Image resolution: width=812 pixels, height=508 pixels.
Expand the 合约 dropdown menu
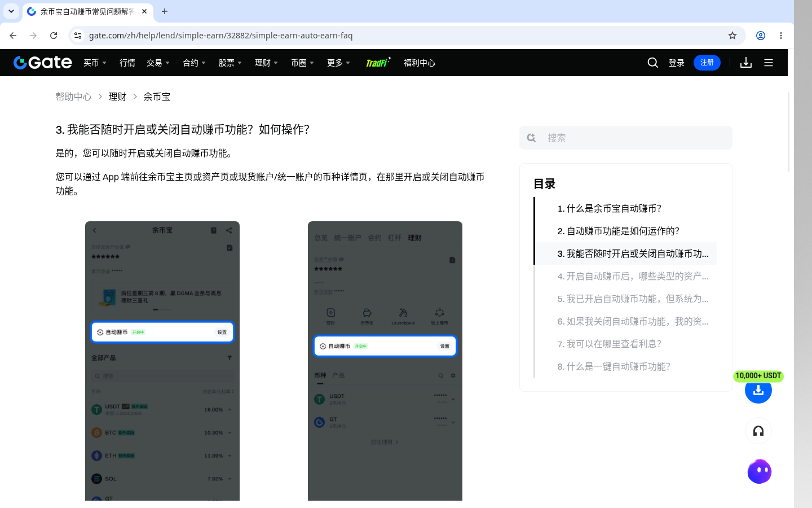[x=194, y=63]
